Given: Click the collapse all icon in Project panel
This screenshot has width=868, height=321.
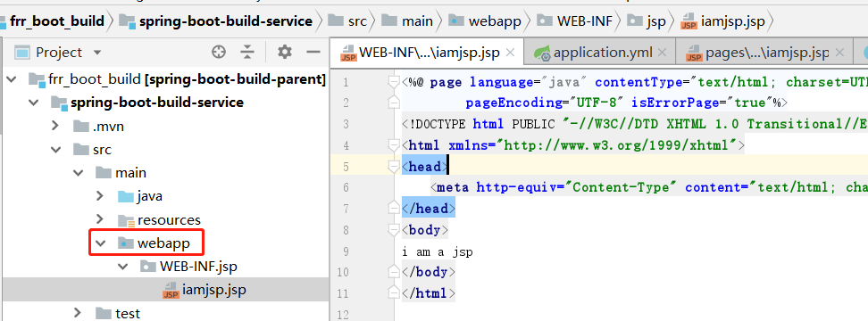Looking at the screenshot, I should [246, 53].
